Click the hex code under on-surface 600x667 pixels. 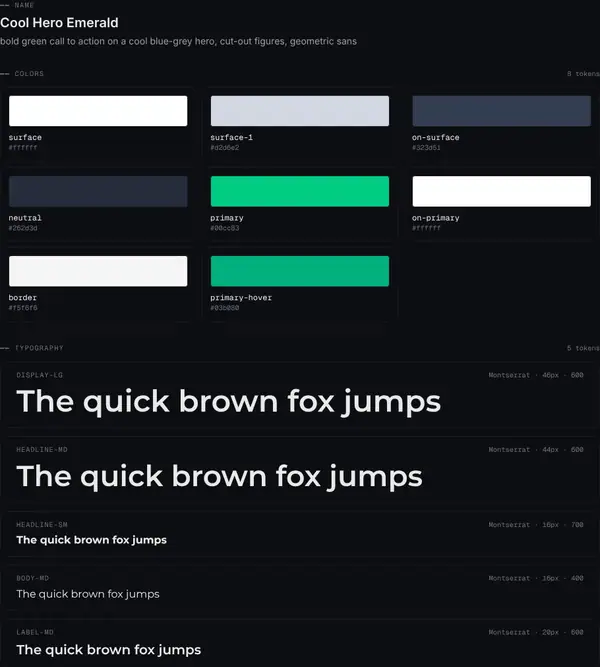(426, 148)
